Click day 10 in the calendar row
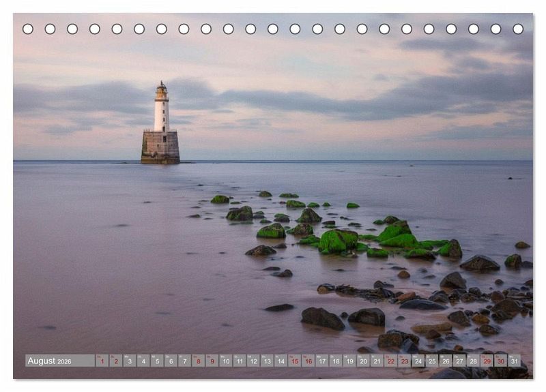This screenshot has width=546, height=392. pyautogui.click(x=225, y=361)
